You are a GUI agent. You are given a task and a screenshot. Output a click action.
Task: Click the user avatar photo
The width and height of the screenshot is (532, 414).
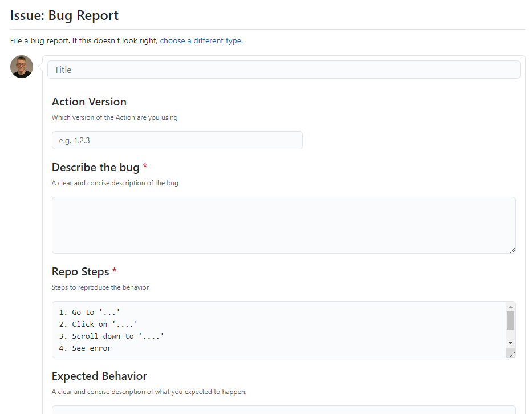pos(22,67)
